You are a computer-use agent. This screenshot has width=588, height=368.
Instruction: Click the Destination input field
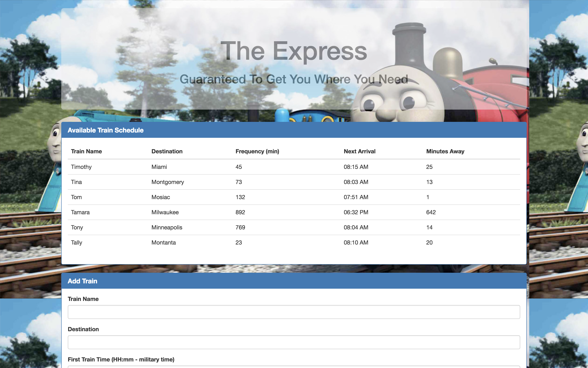click(x=294, y=342)
